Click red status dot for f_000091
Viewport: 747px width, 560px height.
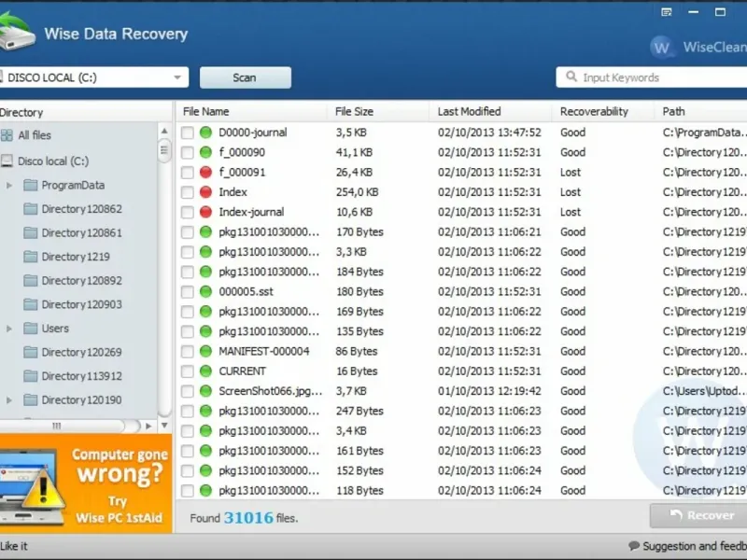205,173
